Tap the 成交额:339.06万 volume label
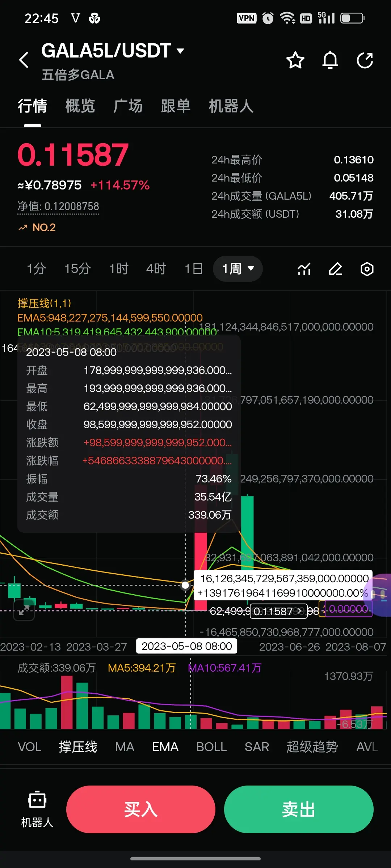This screenshot has width=391, height=868. coord(56,668)
